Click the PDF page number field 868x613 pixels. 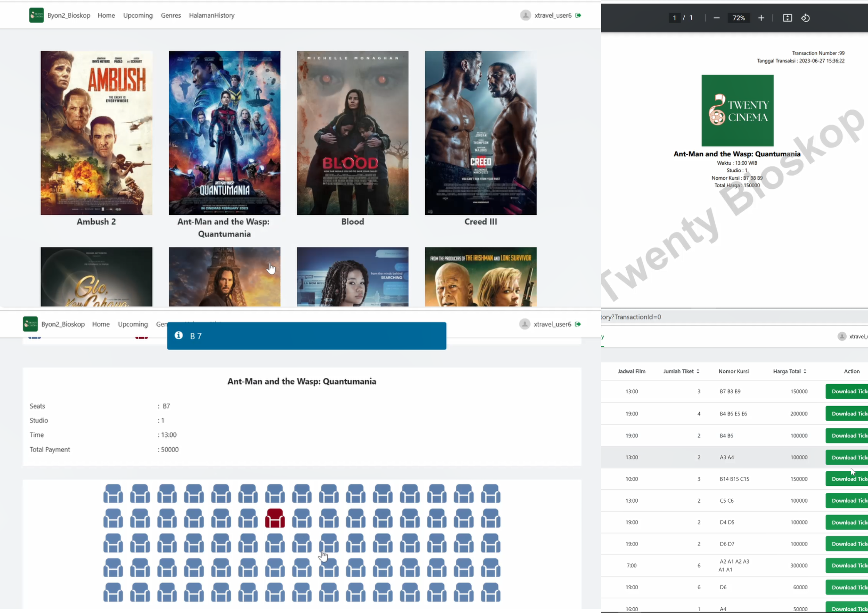point(674,18)
